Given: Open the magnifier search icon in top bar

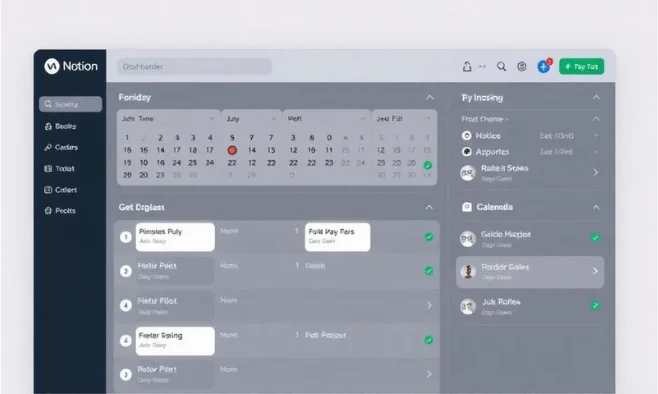Looking at the screenshot, I should 501,66.
